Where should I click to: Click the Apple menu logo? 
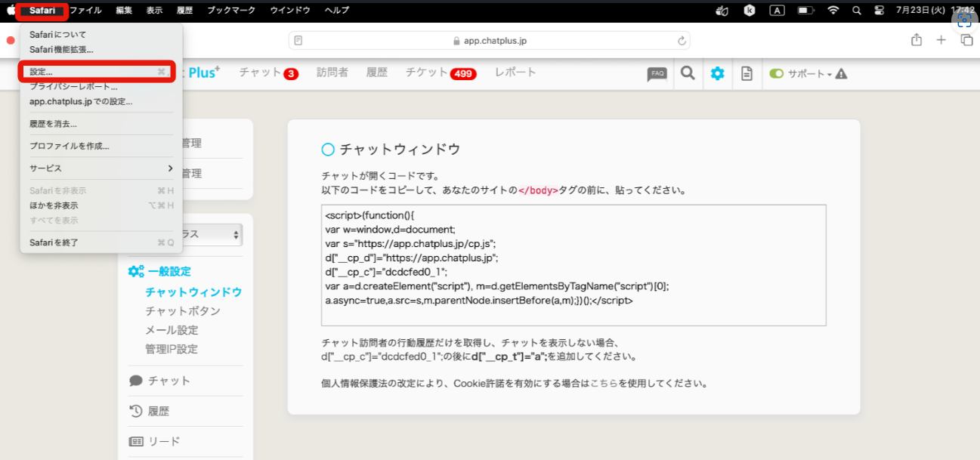point(11,11)
